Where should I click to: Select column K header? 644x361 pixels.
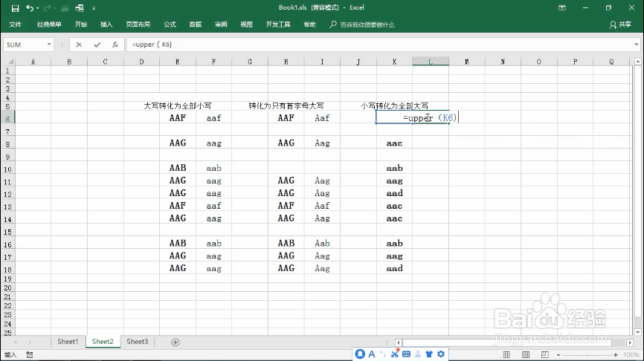pyautogui.click(x=394, y=62)
